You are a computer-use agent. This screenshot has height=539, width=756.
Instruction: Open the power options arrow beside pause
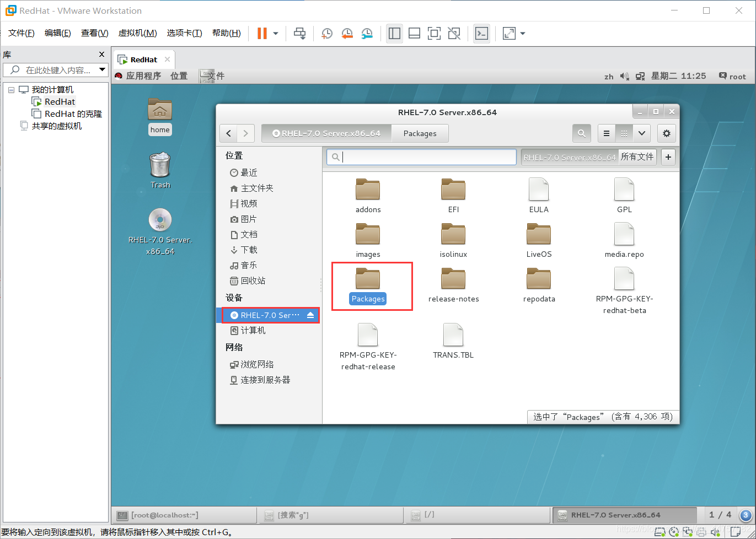276,34
